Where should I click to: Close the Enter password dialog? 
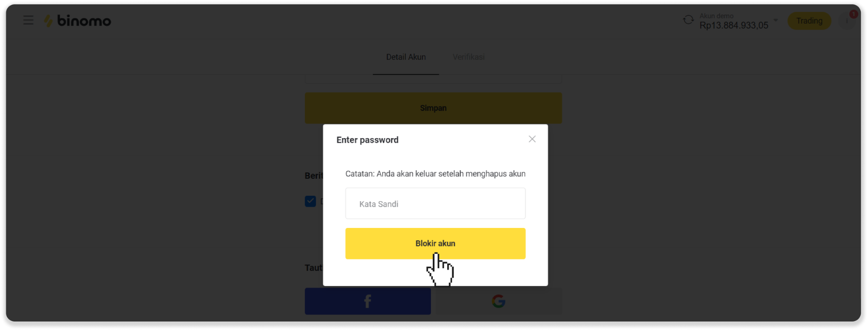point(532,139)
